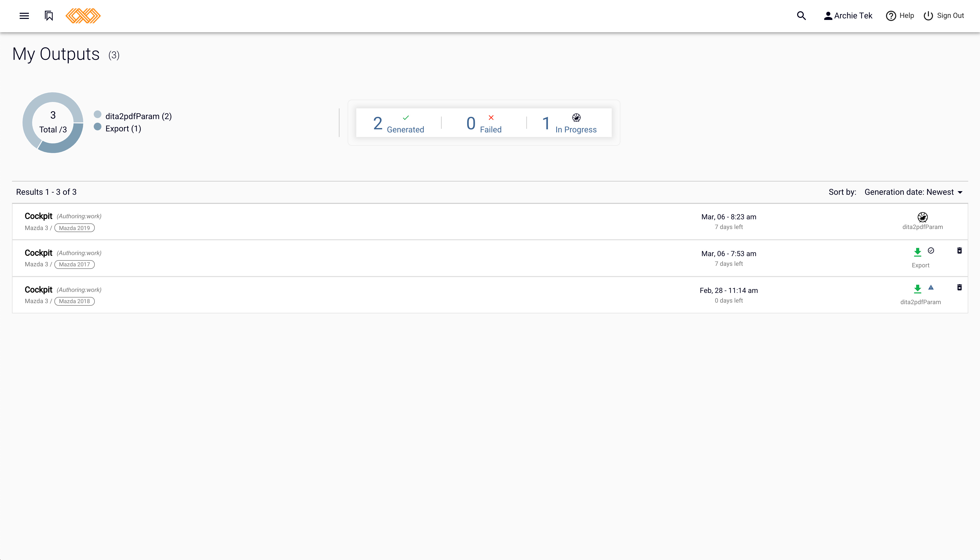The width and height of the screenshot is (980, 560).
Task: Click the red Failed cross icon
Action: click(x=491, y=117)
